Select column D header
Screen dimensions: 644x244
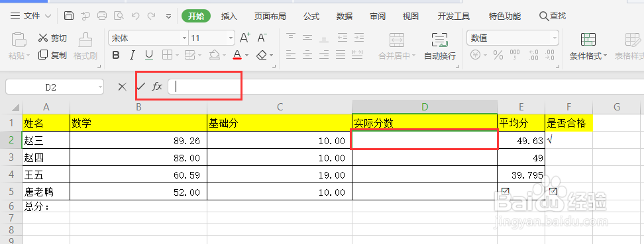coord(425,107)
